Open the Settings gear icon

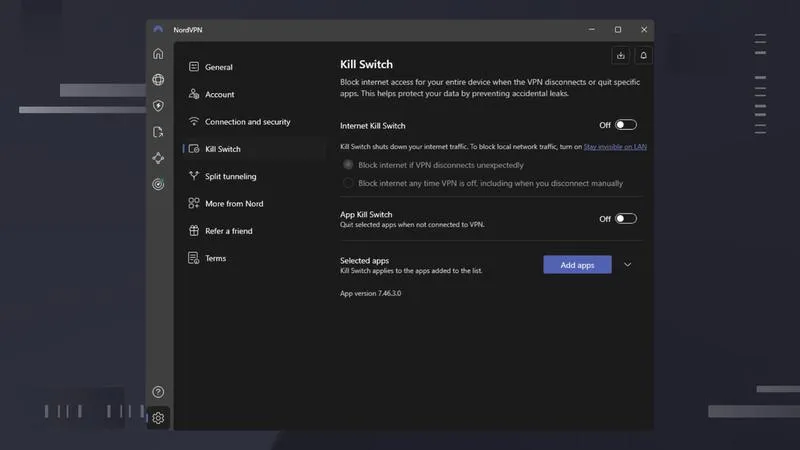(x=158, y=418)
